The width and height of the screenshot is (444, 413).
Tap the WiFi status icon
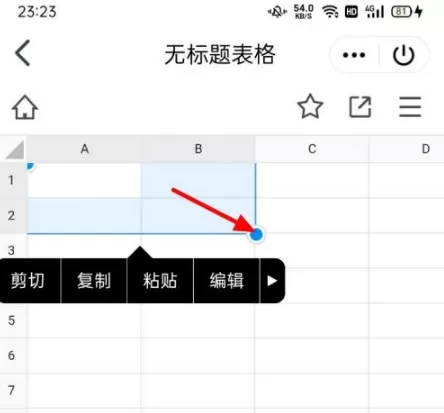[x=330, y=12]
